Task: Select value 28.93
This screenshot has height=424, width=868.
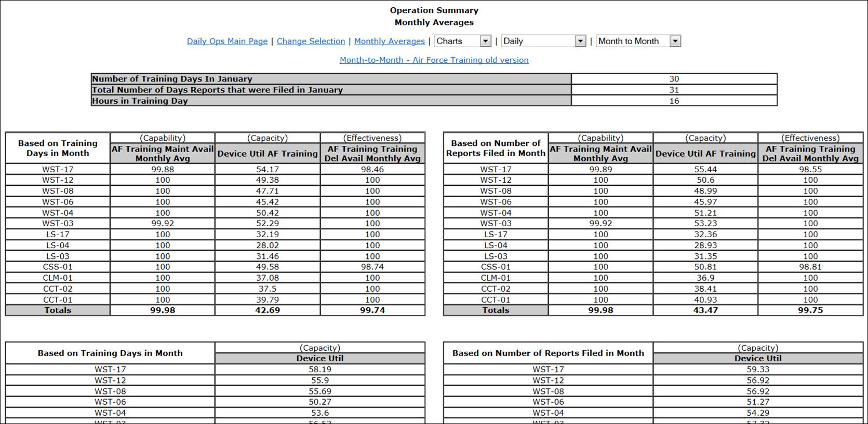Action: (x=705, y=245)
